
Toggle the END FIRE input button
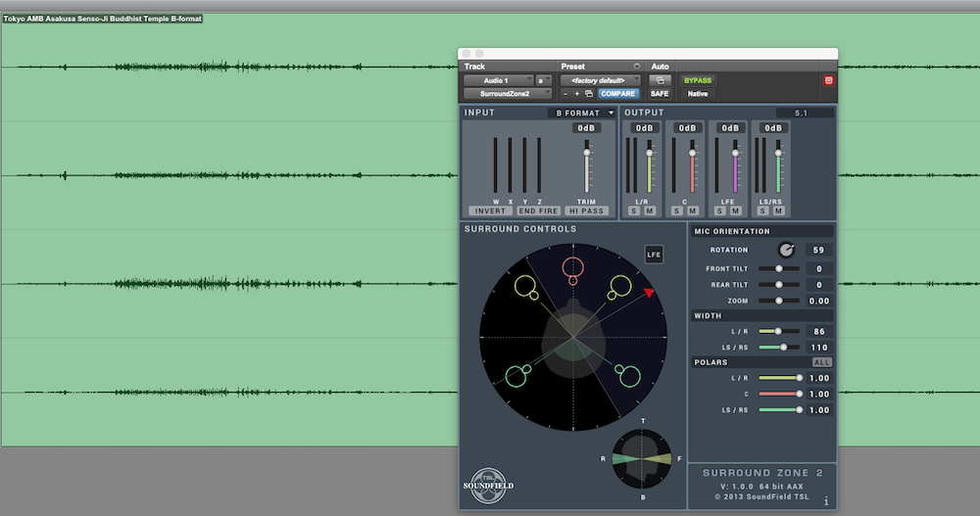tap(538, 211)
